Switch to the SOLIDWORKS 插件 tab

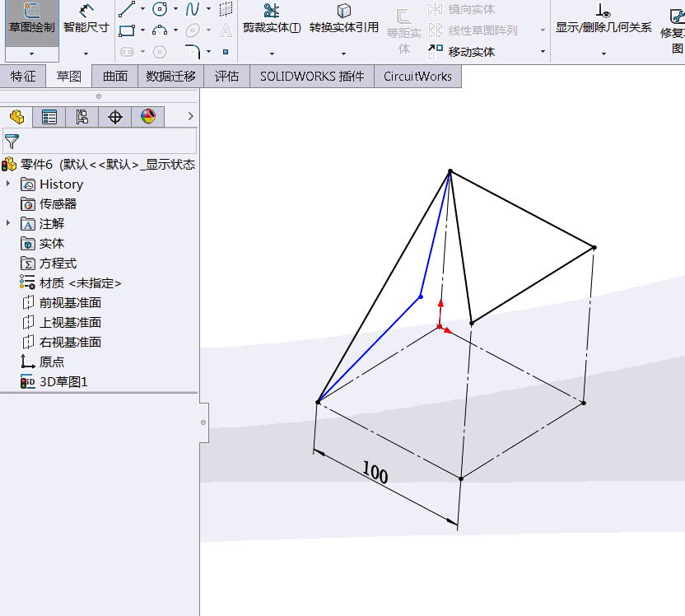pos(312,77)
